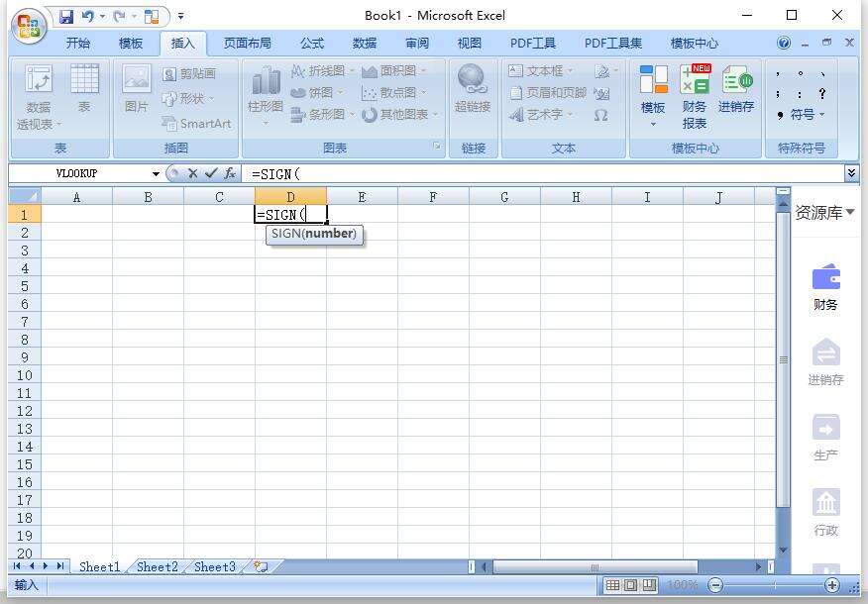Open the 模板中心 tab
This screenshot has height=604, width=868.
point(695,44)
